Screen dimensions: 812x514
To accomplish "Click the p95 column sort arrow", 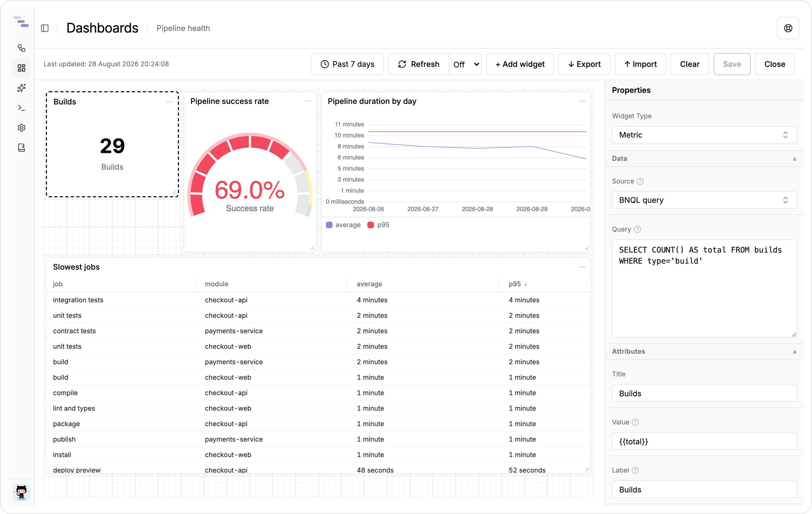I will [x=526, y=284].
